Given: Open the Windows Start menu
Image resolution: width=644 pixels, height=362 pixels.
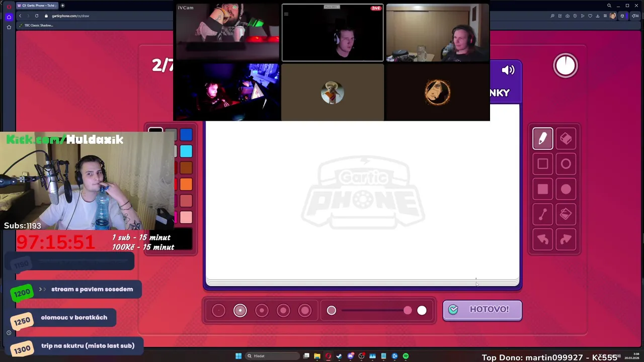Looking at the screenshot, I should [238, 356].
